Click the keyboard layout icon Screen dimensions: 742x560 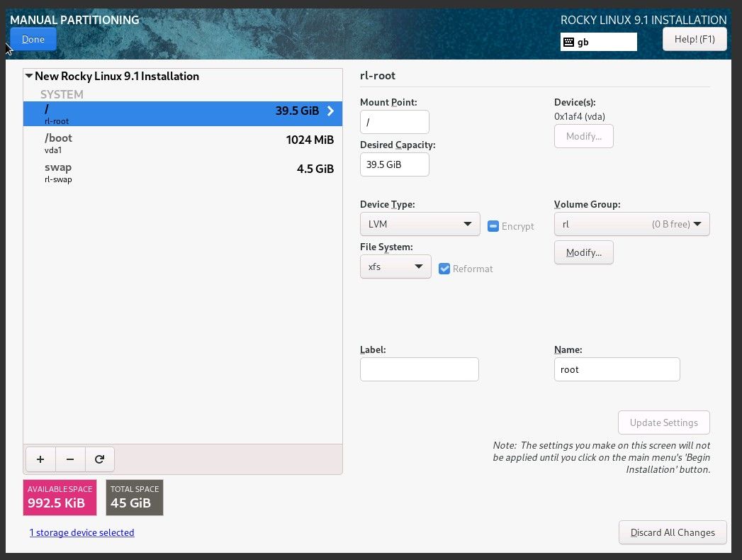tap(568, 42)
